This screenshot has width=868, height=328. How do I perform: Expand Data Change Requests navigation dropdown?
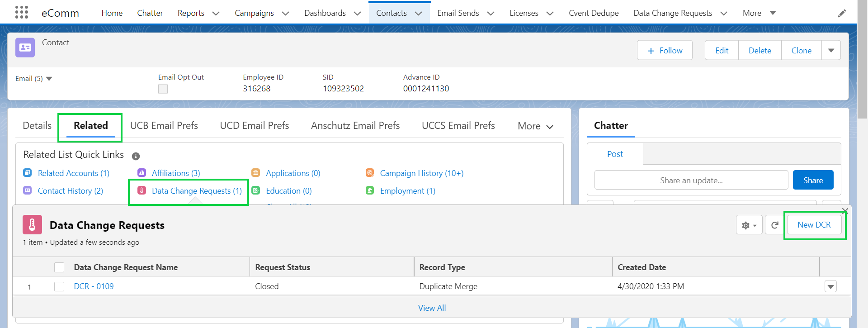[x=723, y=14]
